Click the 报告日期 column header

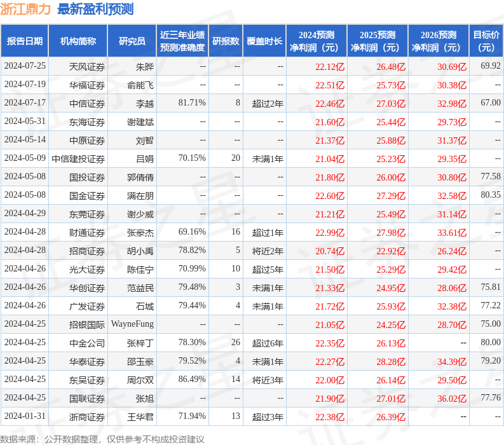coord(24,41)
